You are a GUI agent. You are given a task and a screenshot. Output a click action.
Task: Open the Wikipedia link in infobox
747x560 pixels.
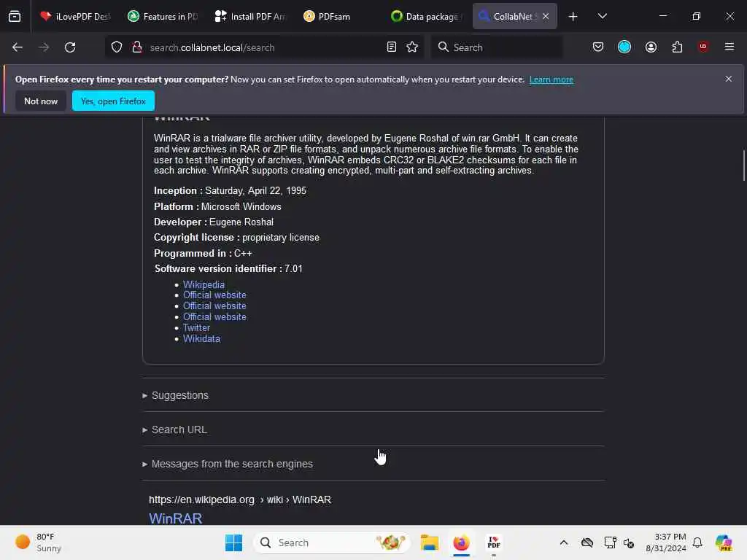click(x=204, y=284)
